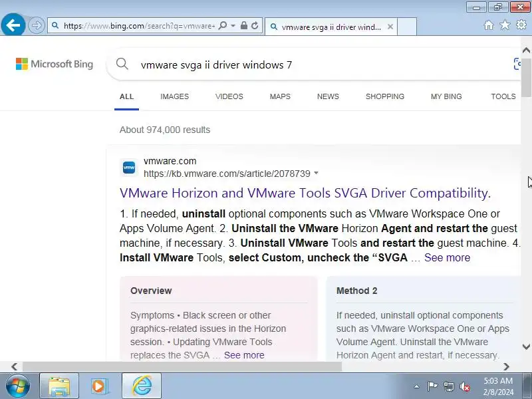
Task: Open Windows Media Player from taskbar
Action: [x=99, y=386]
